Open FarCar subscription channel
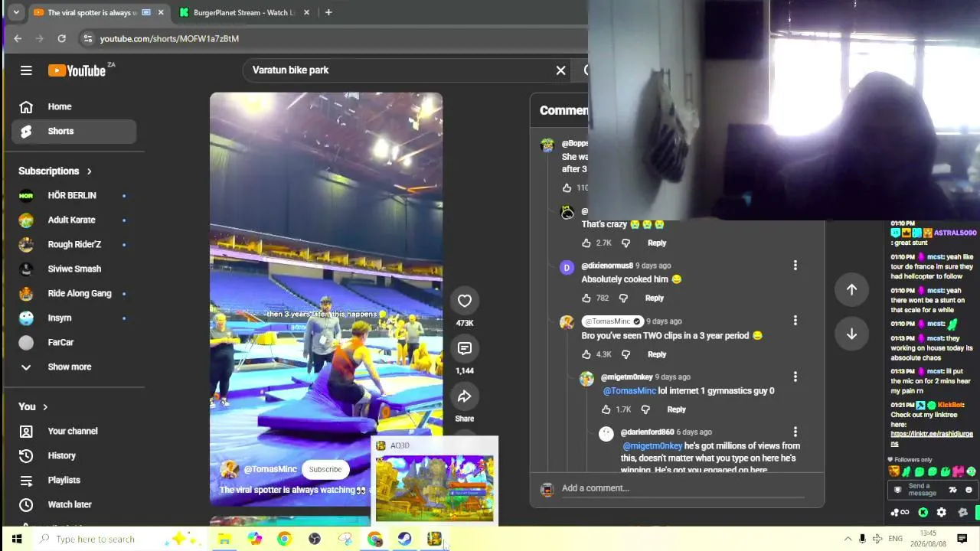 73,342
